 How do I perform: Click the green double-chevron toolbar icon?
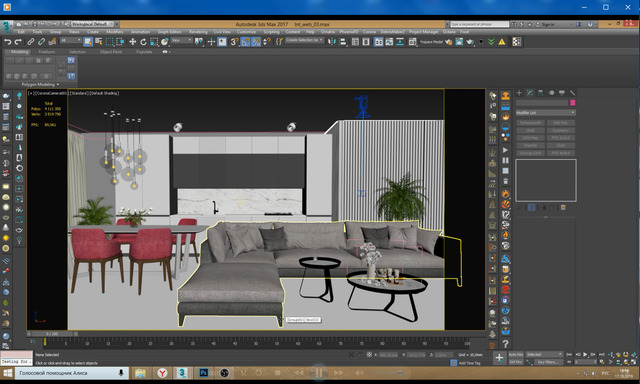point(491,42)
